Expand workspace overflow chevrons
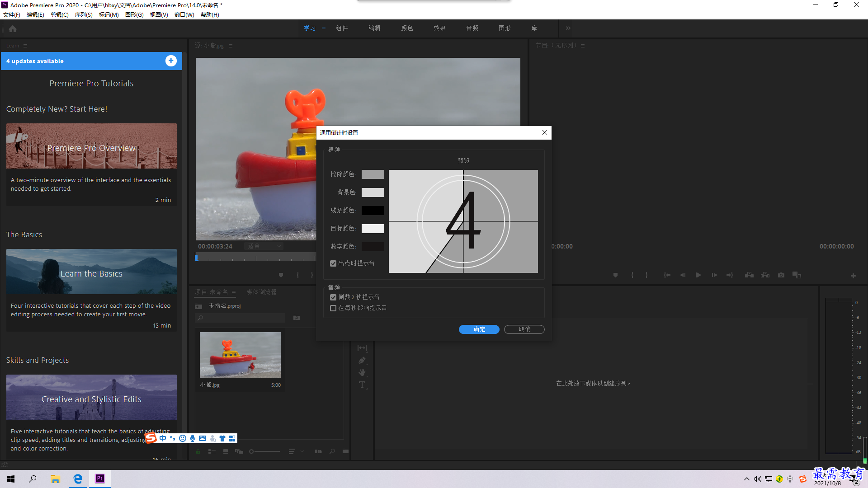 (x=568, y=28)
